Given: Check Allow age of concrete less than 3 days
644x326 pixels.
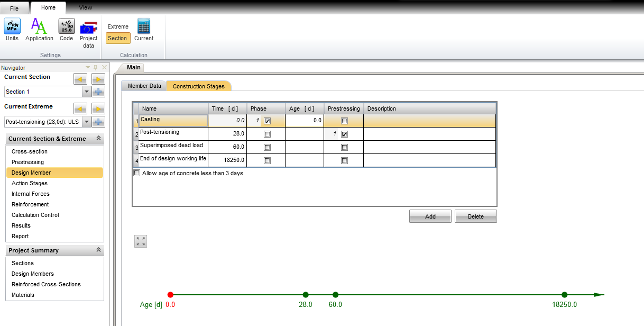Looking at the screenshot, I should (137, 173).
